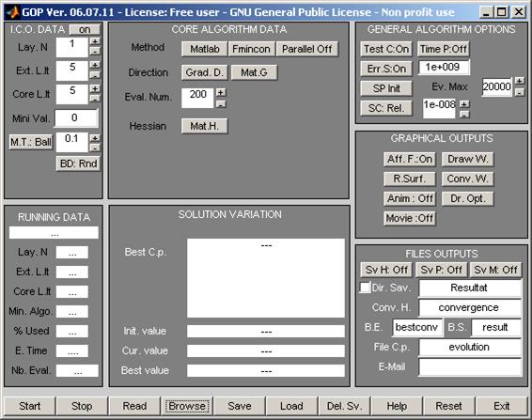Decrease Ext. L.It with minus stepper
532x420 pixels.
(x=95, y=75)
